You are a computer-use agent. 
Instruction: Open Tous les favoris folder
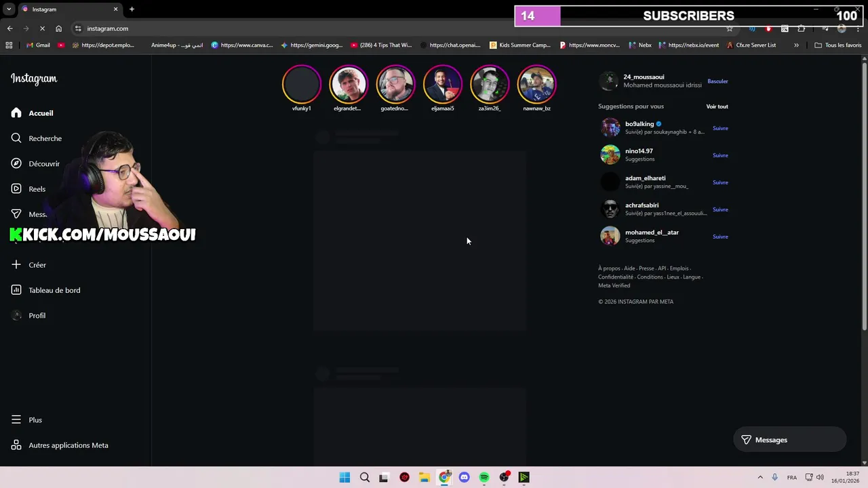[837, 45]
